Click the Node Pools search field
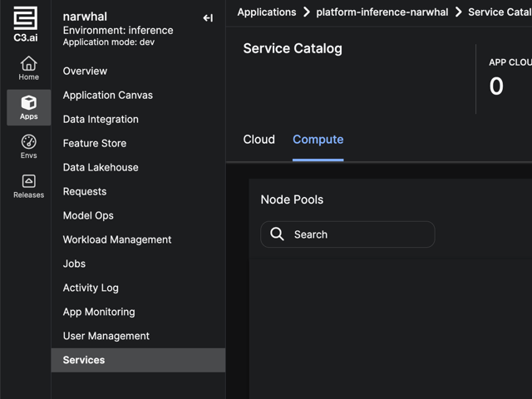The width and height of the screenshot is (532, 399). [x=357, y=234]
